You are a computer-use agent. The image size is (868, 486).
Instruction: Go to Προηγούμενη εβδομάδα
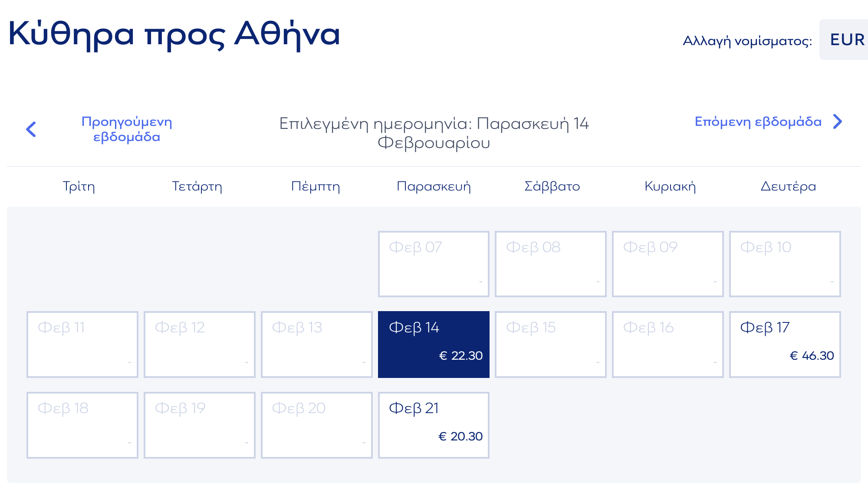pyautogui.click(x=127, y=129)
